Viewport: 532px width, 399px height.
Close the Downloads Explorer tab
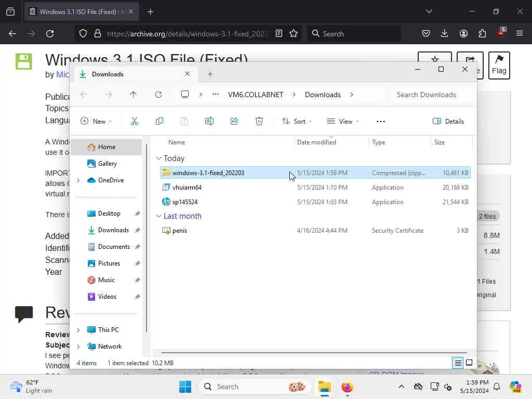[187, 74]
